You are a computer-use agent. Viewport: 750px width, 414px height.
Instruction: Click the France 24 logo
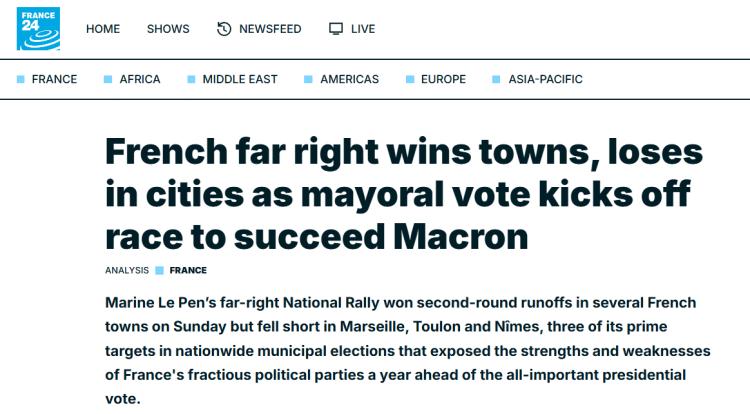click(38, 28)
